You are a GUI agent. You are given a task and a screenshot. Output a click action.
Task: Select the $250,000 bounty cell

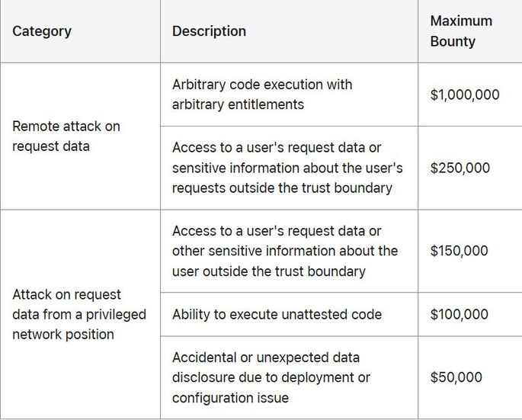click(460, 168)
